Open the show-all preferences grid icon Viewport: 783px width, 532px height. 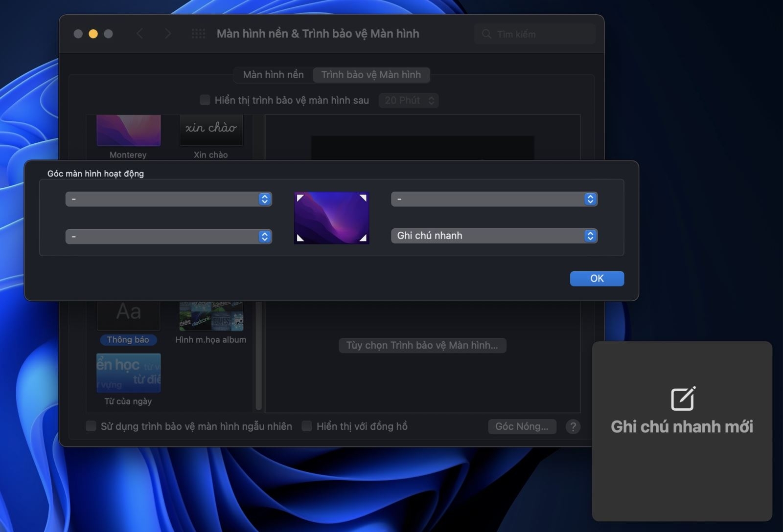coord(198,34)
